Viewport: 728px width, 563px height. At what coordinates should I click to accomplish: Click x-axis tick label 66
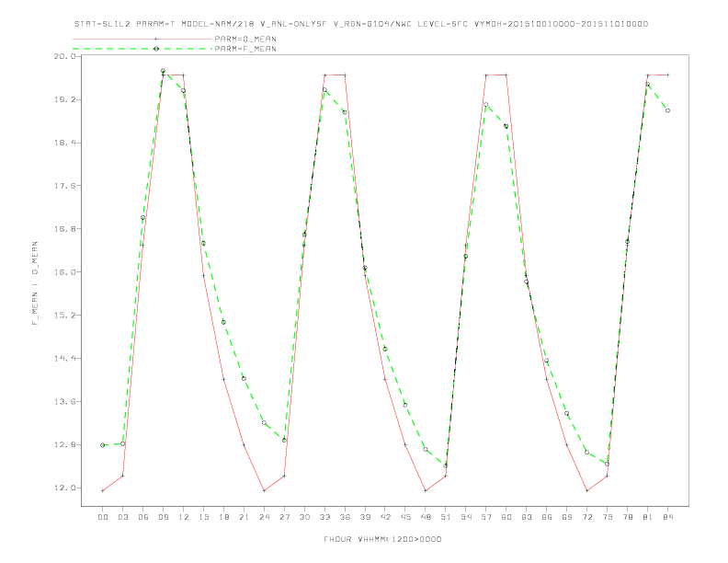point(547,517)
